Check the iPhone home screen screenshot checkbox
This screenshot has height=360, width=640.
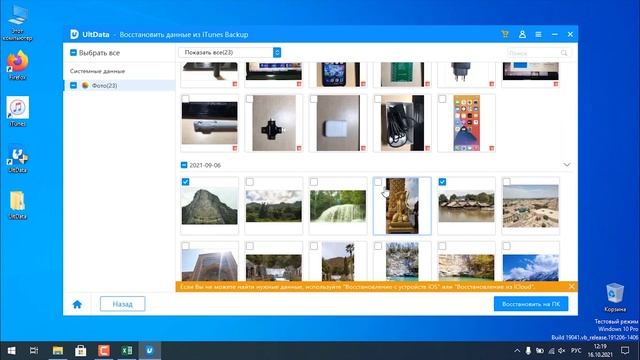tap(442, 99)
